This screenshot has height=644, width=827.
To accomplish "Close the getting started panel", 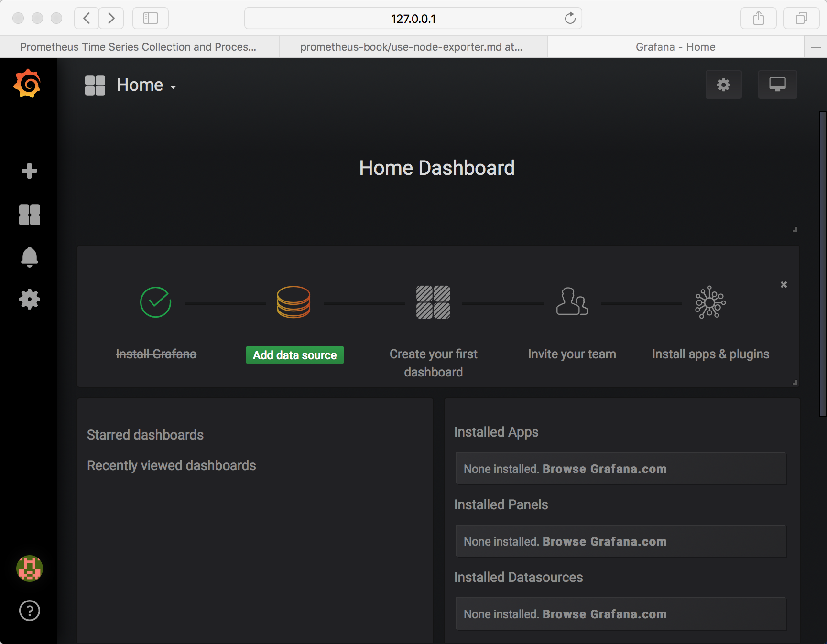I will click(x=784, y=284).
